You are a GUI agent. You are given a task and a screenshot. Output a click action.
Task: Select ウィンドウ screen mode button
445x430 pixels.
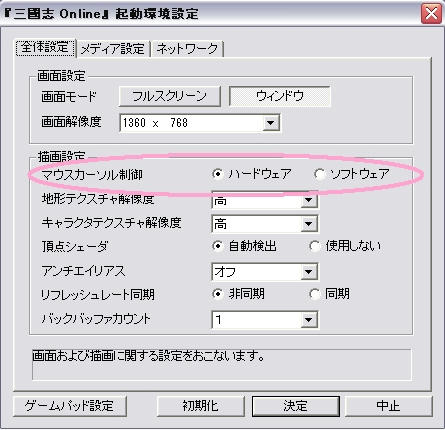280,96
